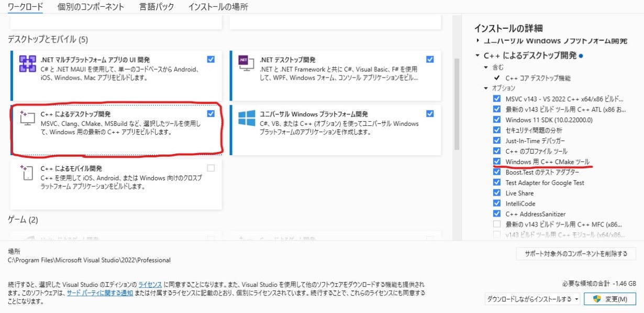This screenshot has width=644, height=313.
Task: Click the Universal Windows Platform logo icon
Action: pos(247,118)
